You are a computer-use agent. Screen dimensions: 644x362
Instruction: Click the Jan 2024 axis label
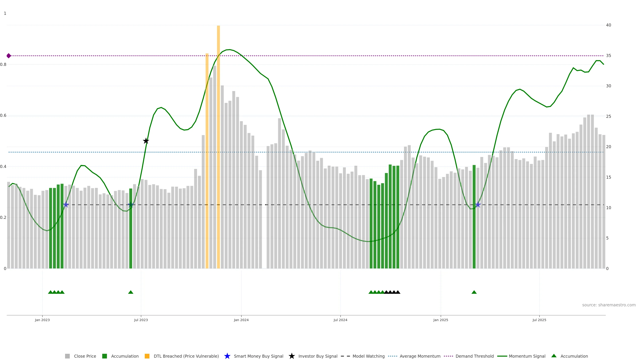(x=241, y=320)
